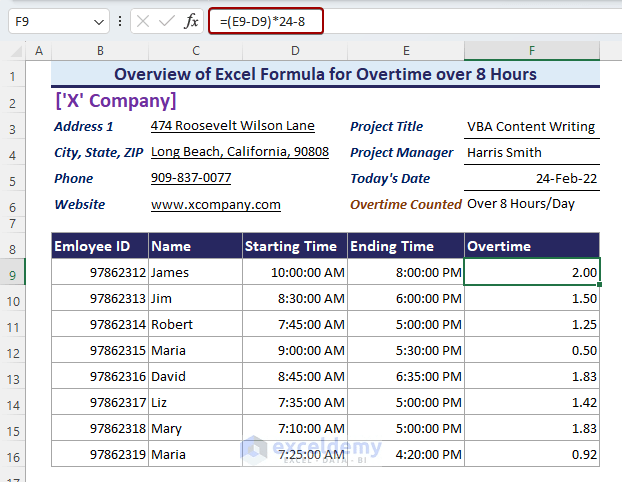
Task: Select starting time 10:00:00 AM
Action: click(x=295, y=272)
